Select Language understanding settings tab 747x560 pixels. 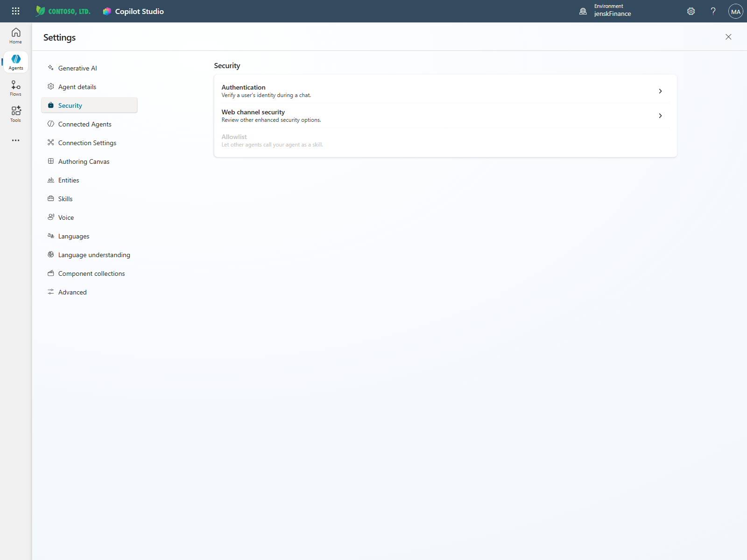coord(89,255)
